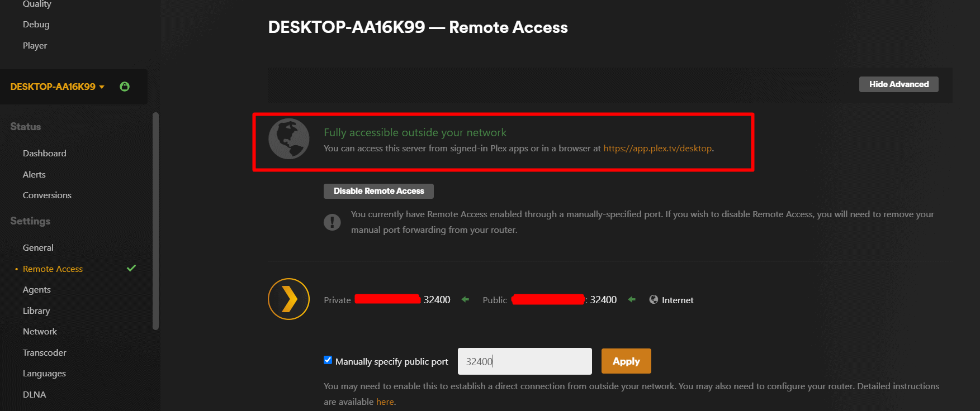Click green arrow between Private and Public
This screenshot has height=411, width=980.
tap(465, 300)
